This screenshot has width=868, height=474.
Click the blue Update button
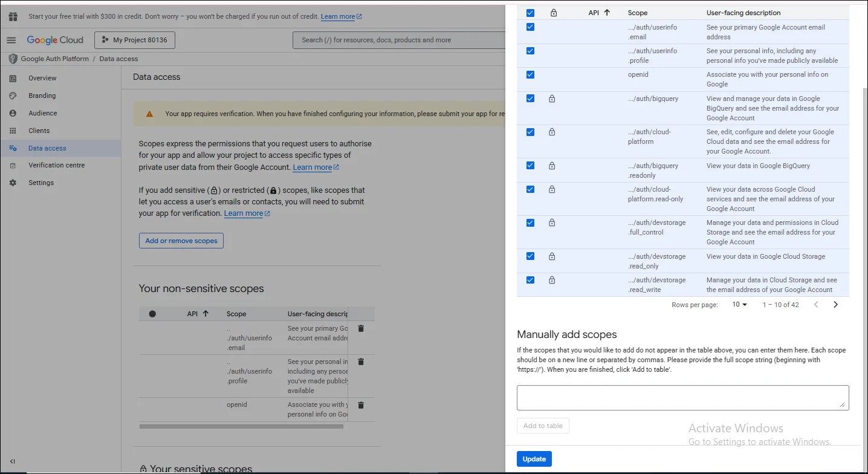[534, 459]
